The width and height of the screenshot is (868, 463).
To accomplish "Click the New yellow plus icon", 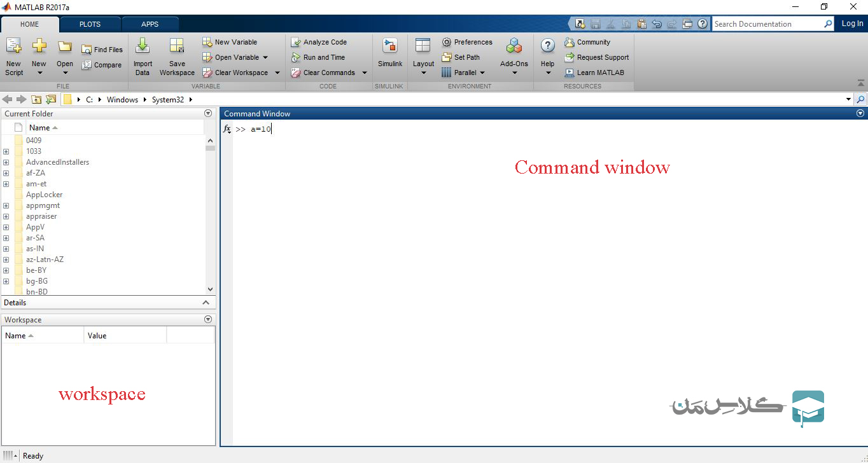I will pos(39,46).
